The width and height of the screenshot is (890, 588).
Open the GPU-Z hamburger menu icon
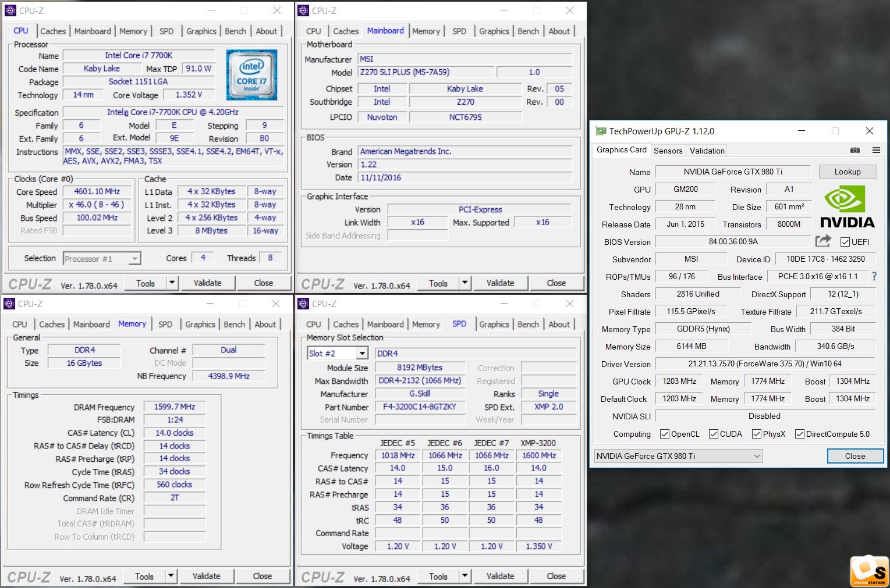coord(875,150)
